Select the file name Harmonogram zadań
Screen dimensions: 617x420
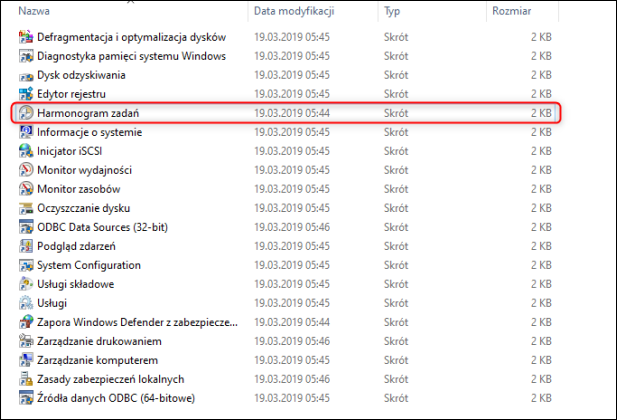[88, 113]
